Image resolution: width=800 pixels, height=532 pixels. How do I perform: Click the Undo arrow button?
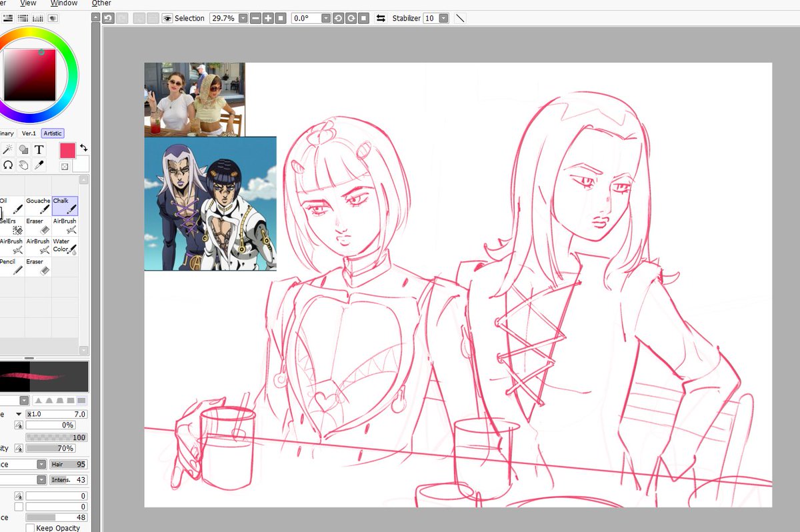click(x=108, y=18)
